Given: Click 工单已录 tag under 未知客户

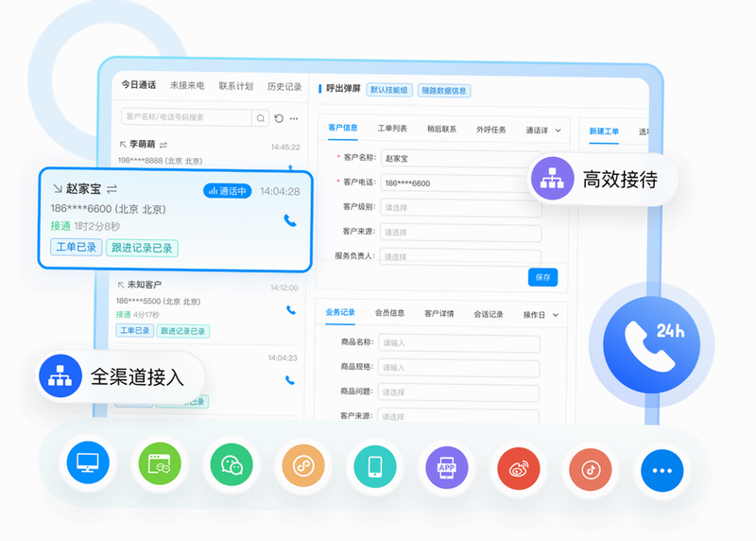Looking at the screenshot, I should [x=134, y=331].
